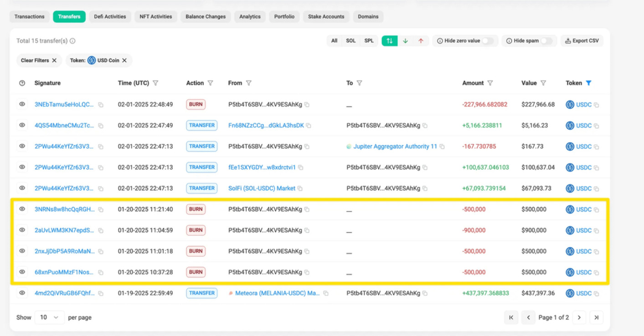Viewport: 644px width, 336px height.
Task: Toggle the bidirectional transfer sort button
Action: pos(389,41)
